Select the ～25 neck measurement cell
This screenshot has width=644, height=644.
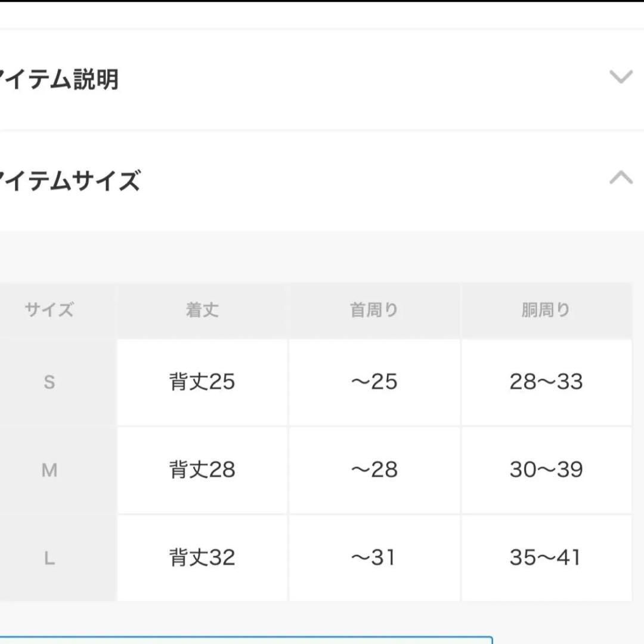(x=374, y=383)
